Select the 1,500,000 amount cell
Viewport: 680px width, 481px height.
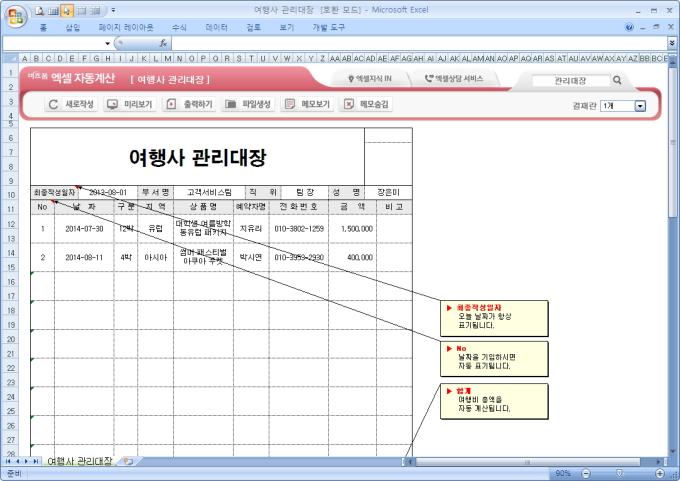(x=353, y=229)
